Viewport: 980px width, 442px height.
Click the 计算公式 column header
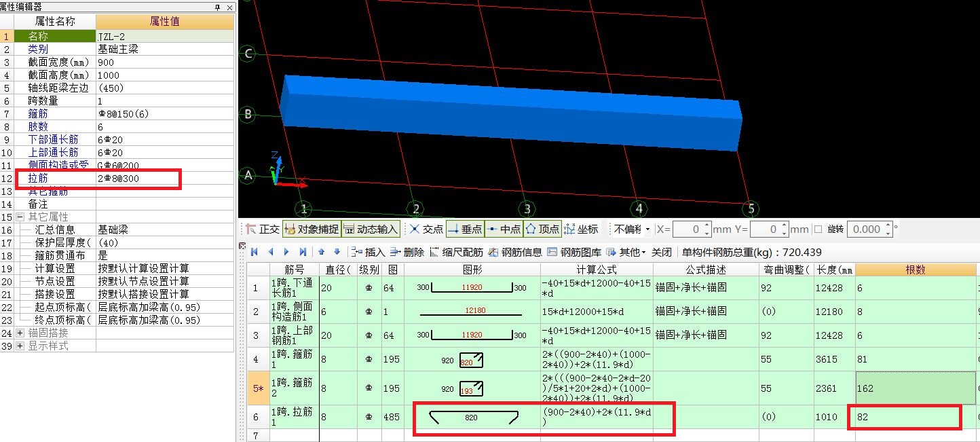[597, 270]
